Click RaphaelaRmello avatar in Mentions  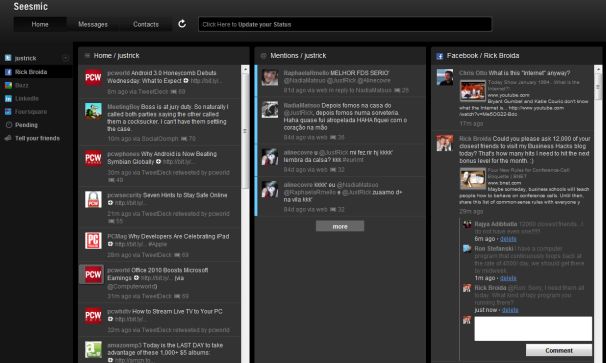pyautogui.click(x=269, y=77)
